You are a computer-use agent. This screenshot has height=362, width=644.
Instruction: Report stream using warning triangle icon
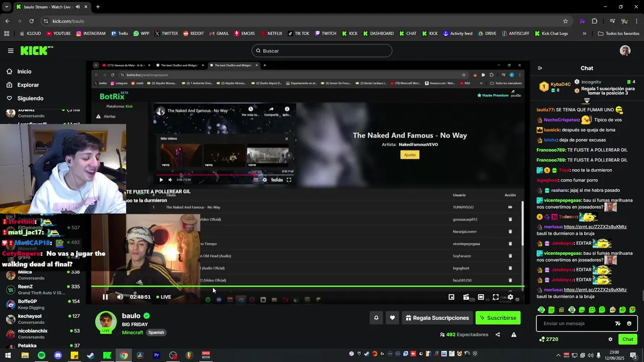(x=514, y=334)
